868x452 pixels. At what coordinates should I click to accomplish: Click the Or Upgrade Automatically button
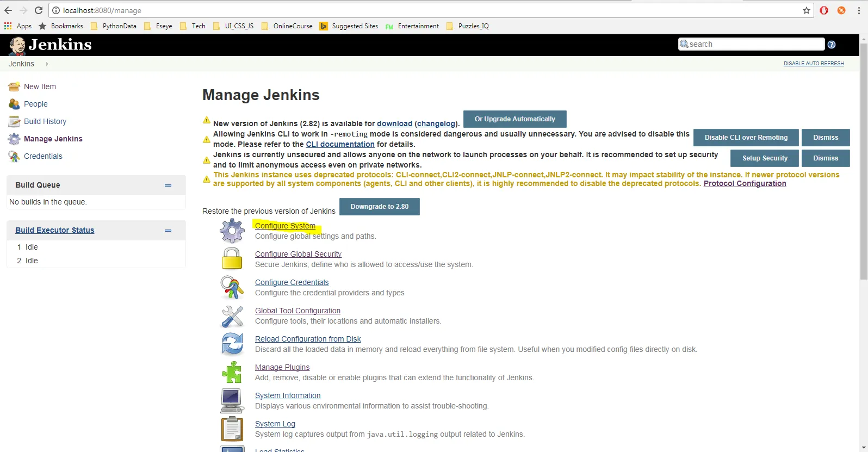click(x=515, y=119)
